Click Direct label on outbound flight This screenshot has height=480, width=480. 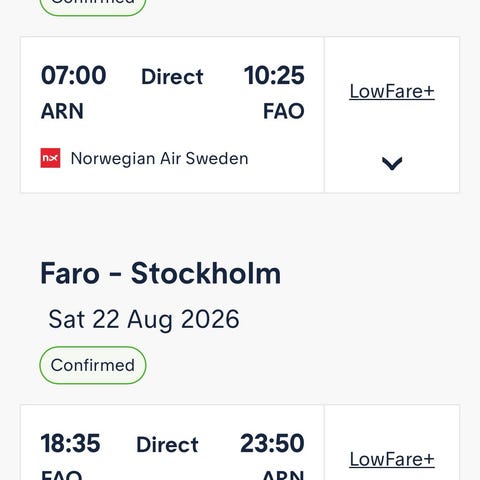click(x=172, y=77)
